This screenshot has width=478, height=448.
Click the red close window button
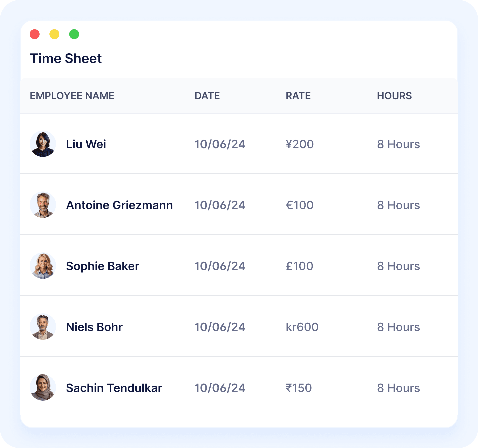tap(35, 34)
